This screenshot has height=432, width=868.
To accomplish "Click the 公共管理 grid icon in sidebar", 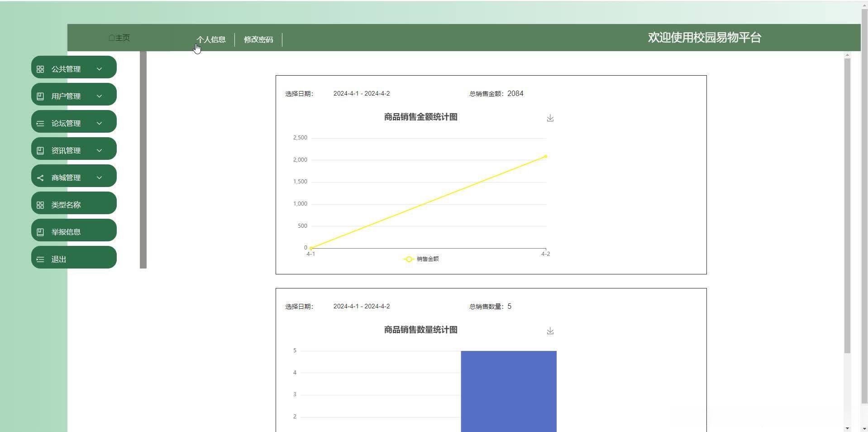I will coord(40,68).
